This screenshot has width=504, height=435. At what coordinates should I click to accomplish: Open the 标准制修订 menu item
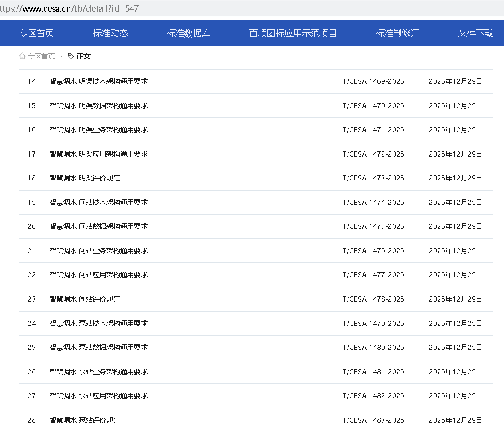click(396, 33)
